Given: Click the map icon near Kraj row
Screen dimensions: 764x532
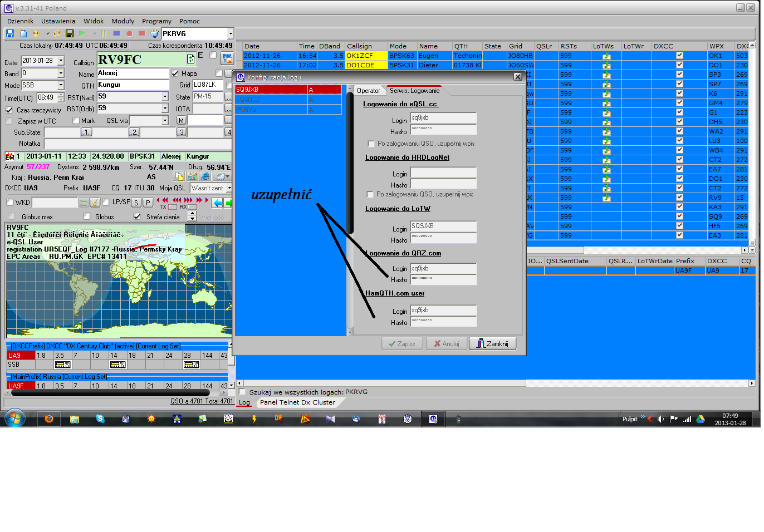Looking at the screenshot, I should (192, 176).
